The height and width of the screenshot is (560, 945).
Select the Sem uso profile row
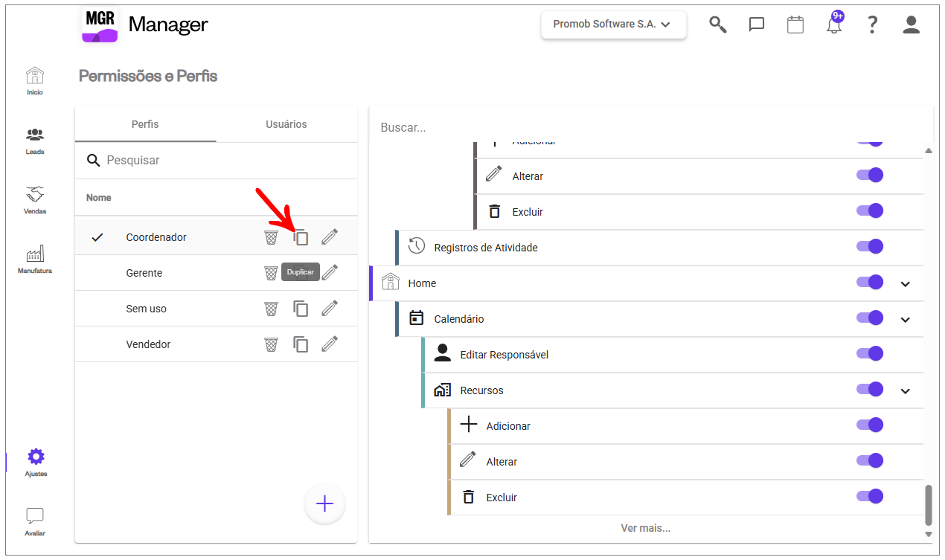[216, 309]
